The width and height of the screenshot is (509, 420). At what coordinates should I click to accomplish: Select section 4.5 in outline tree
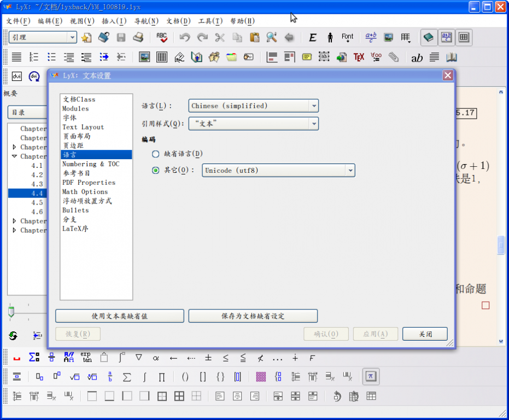tap(37, 202)
